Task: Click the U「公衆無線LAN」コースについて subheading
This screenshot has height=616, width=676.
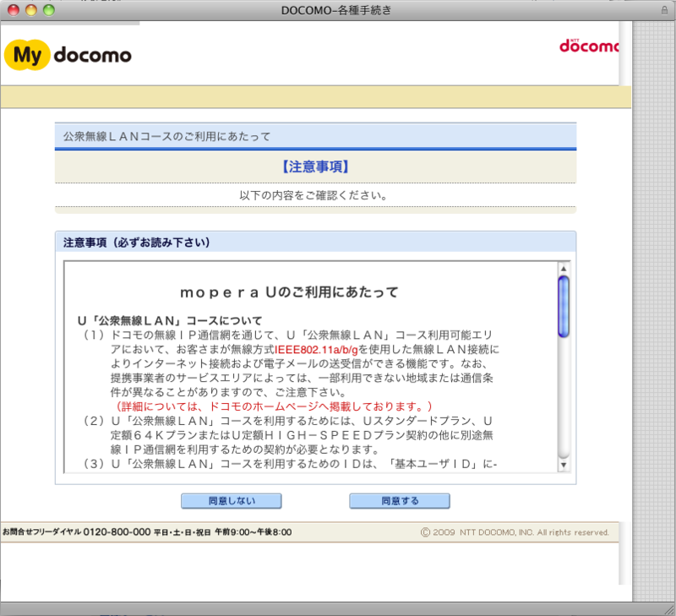Action: point(170,321)
